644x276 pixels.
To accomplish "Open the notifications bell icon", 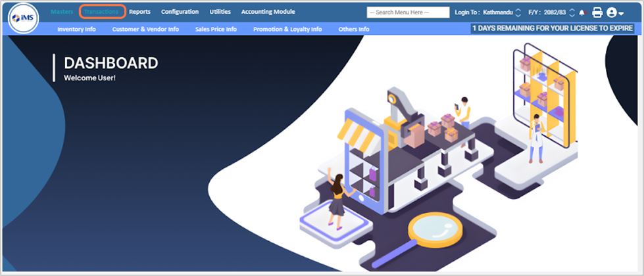I will coord(582,12).
